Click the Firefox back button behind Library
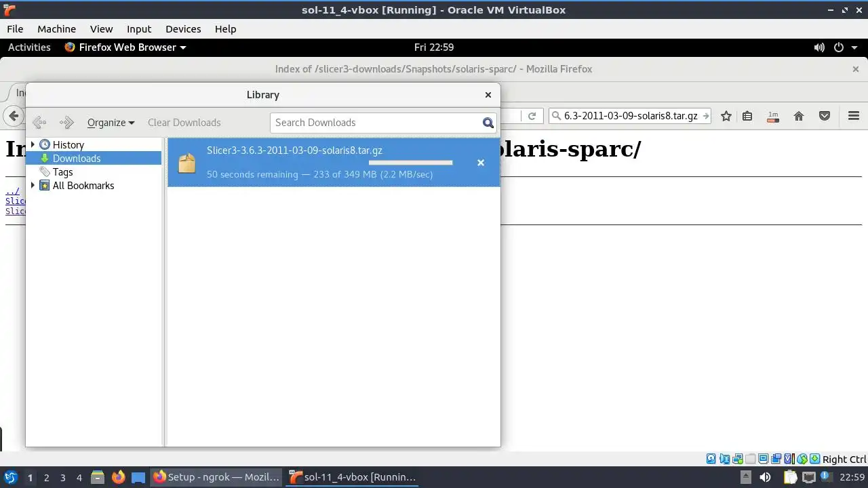The height and width of the screenshot is (488, 868). click(12, 116)
